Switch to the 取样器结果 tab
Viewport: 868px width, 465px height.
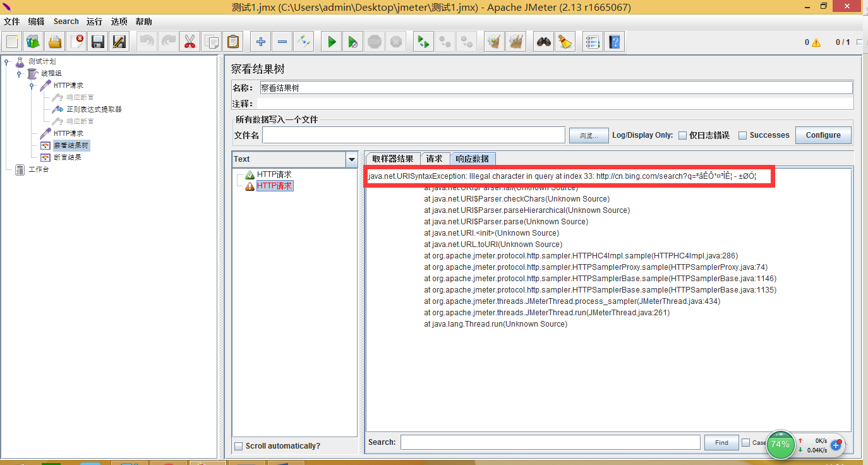[x=392, y=159]
